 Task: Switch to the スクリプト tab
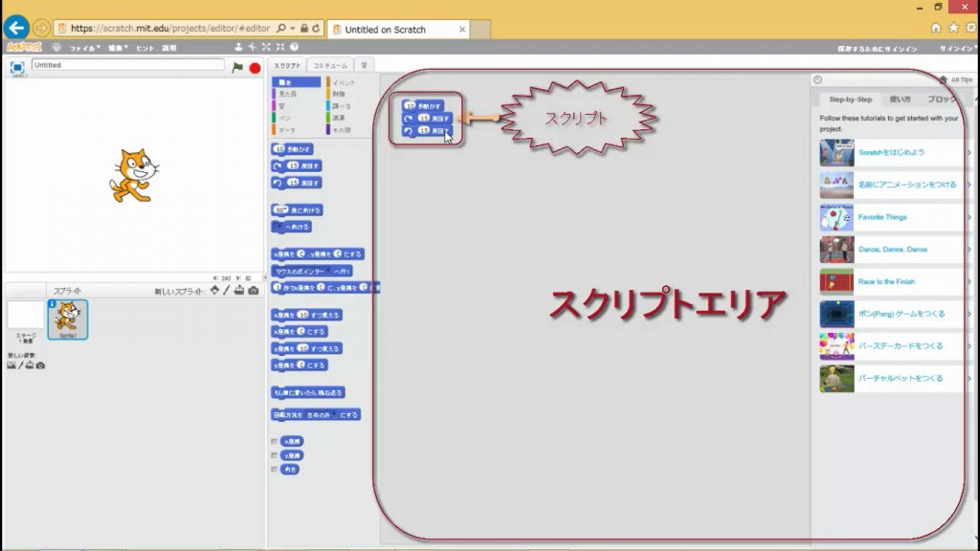tap(287, 66)
